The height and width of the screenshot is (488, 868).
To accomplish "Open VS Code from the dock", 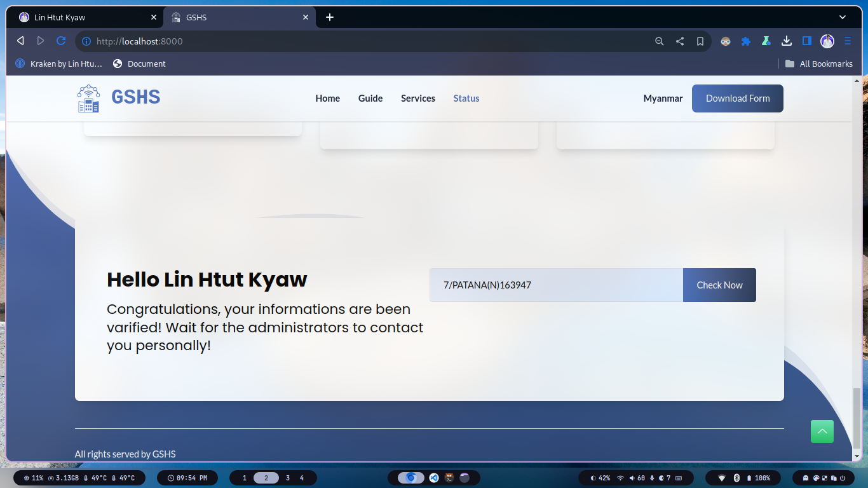I will point(434,478).
